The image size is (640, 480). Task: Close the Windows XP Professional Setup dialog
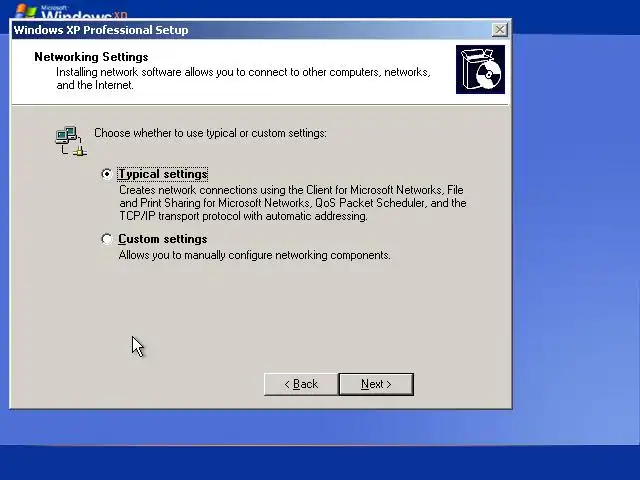(500, 30)
